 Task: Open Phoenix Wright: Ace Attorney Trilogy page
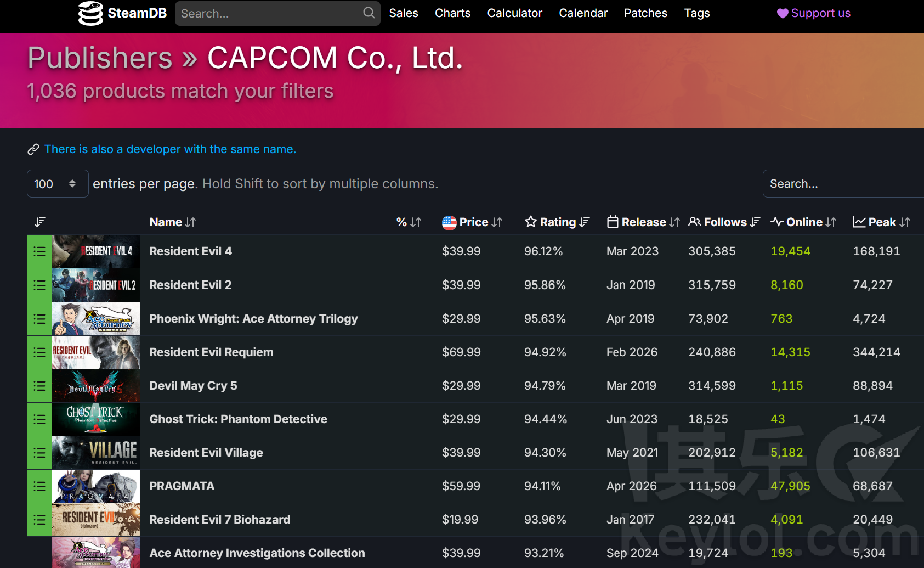253,319
